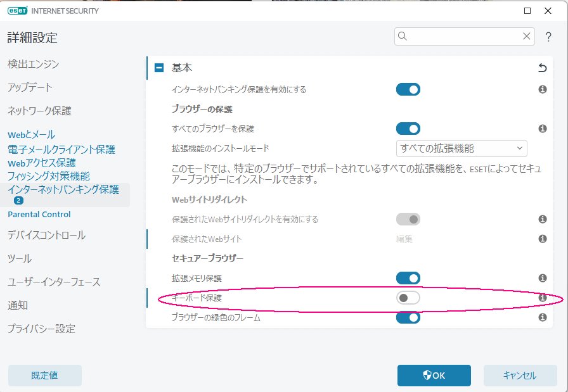The image size is (568, 392).
Task: Click info icon for キーボード保護
Action: (542, 298)
